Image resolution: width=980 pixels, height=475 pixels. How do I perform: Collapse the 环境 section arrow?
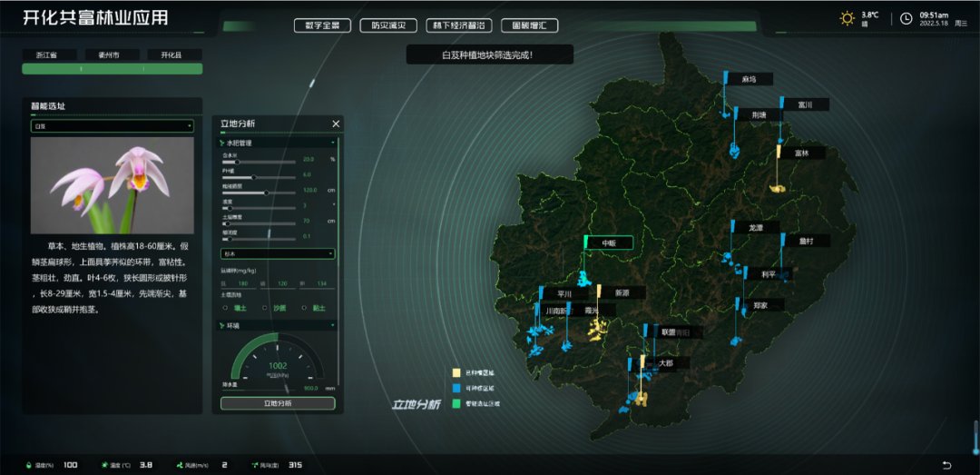(332, 326)
